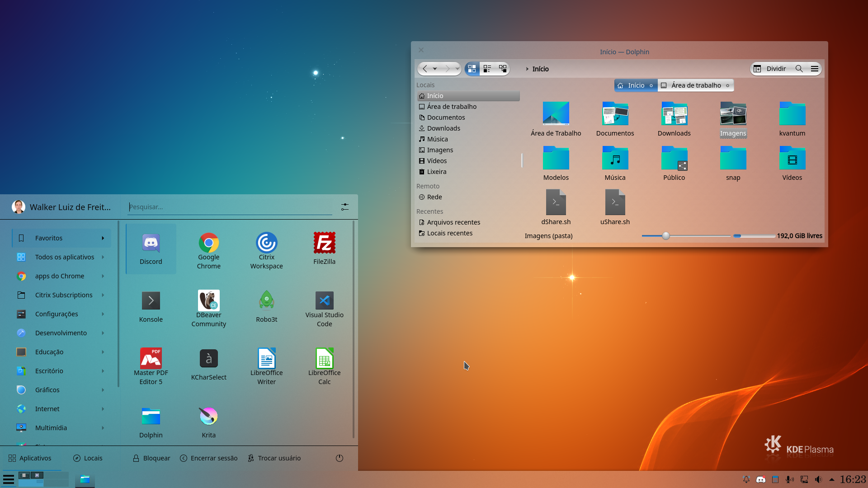
Task: Select Rede under Remoto in Dolphin
Action: pos(468,197)
